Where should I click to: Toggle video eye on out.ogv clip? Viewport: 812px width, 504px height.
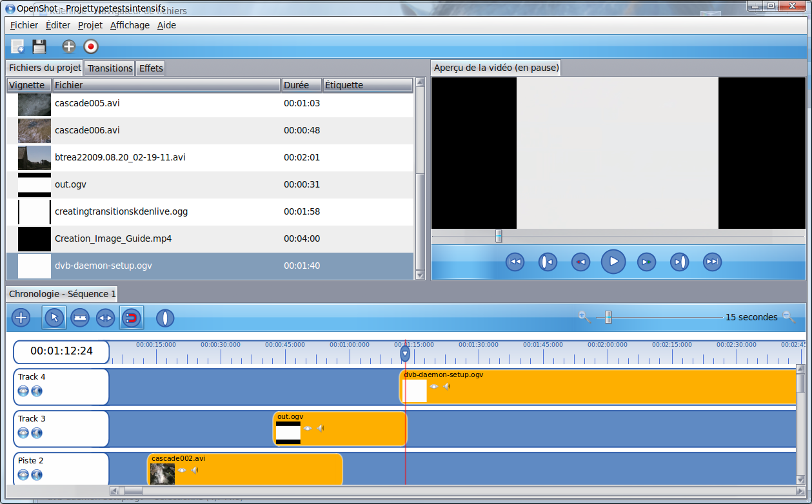pyautogui.click(x=308, y=429)
